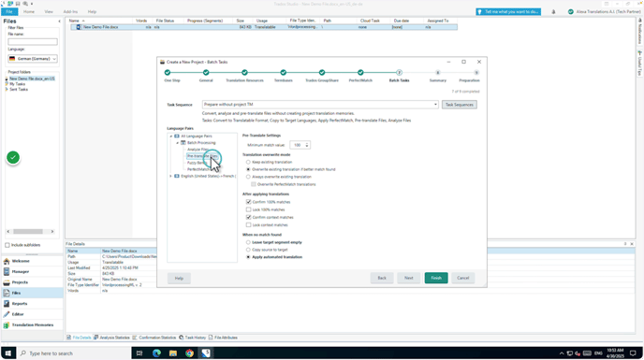Viewport: 644px width, 360px height.
Task: Click the Task Sequences button
Action: 460,105
